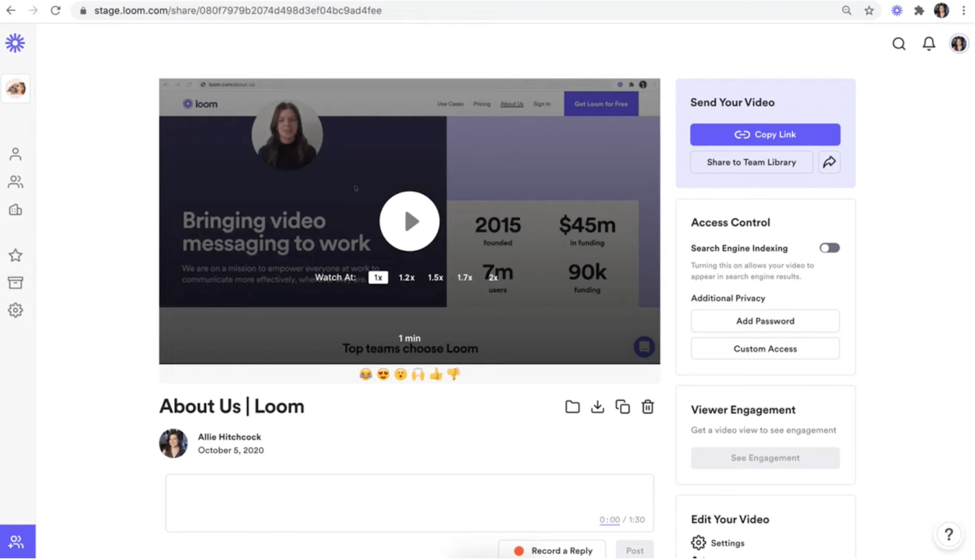
Task: Open the notifications bell
Action: click(929, 44)
